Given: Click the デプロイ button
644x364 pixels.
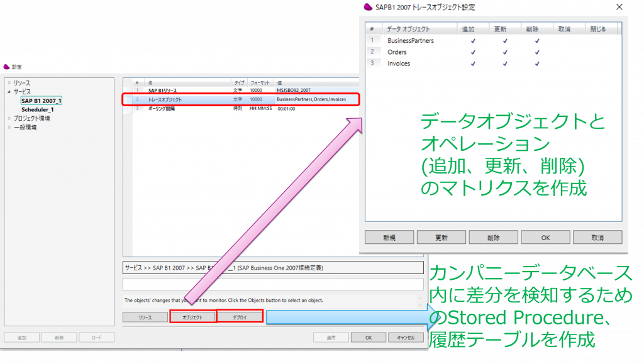Looking at the screenshot, I should (x=240, y=317).
